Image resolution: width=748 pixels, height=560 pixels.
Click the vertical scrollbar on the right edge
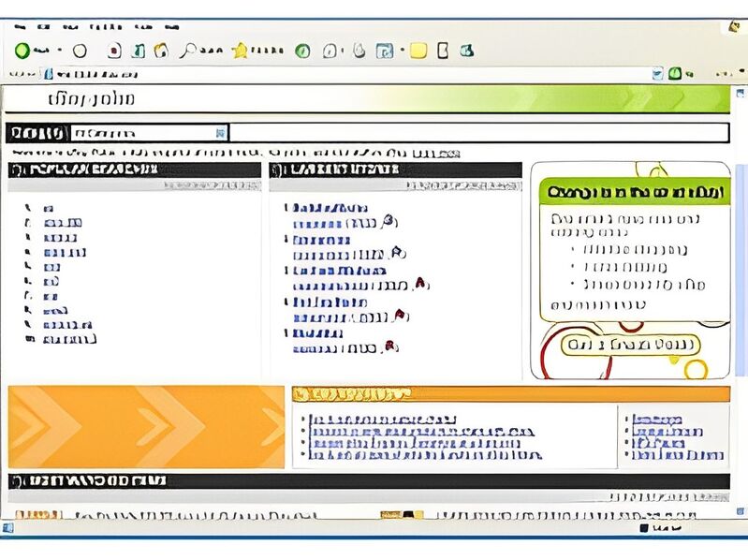pyautogui.click(x=741, y=281)
